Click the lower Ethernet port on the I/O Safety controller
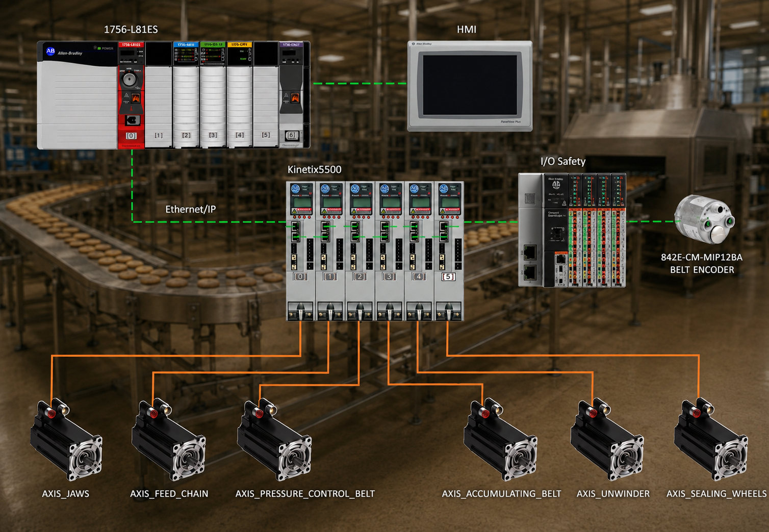The height and width of the screenshot is (532, 769). point(530,272)
